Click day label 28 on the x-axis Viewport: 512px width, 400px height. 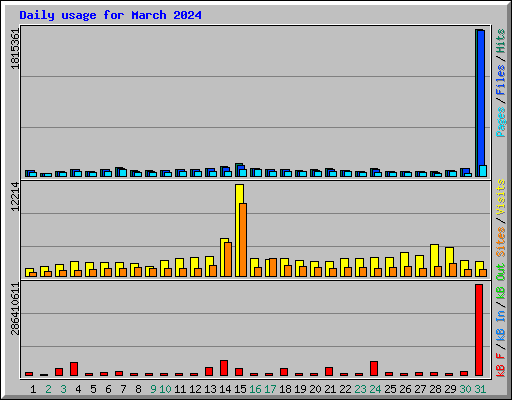click(x=435, y=389)
